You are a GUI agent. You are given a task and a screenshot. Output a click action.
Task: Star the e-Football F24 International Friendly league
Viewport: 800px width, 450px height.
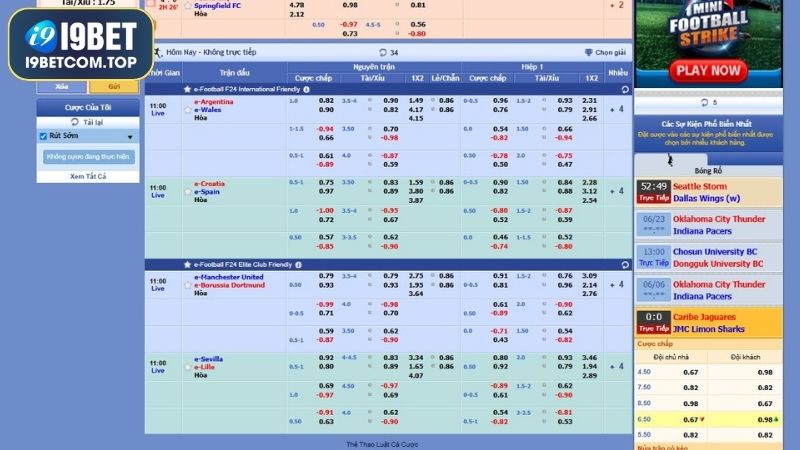click(x=187, y=89)
